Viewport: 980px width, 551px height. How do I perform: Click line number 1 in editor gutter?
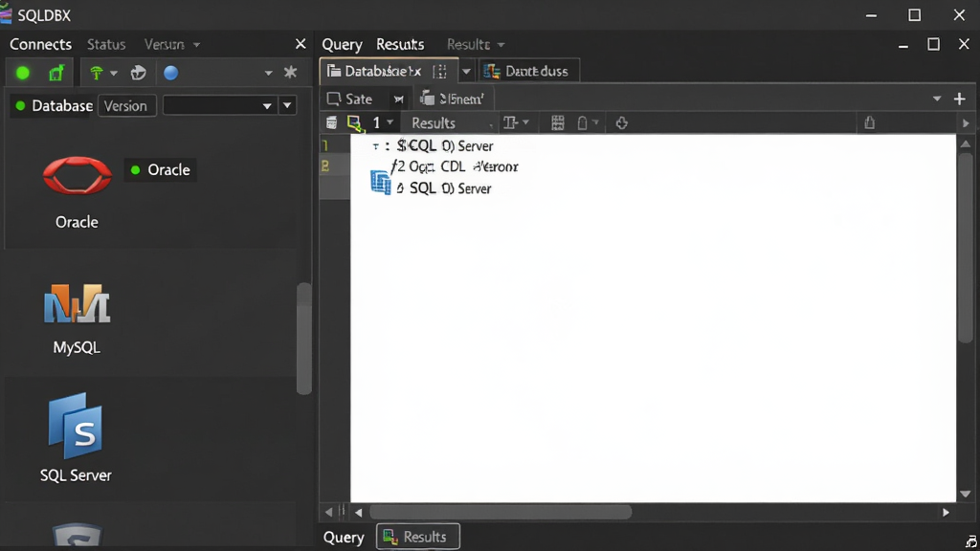(325, 145)
